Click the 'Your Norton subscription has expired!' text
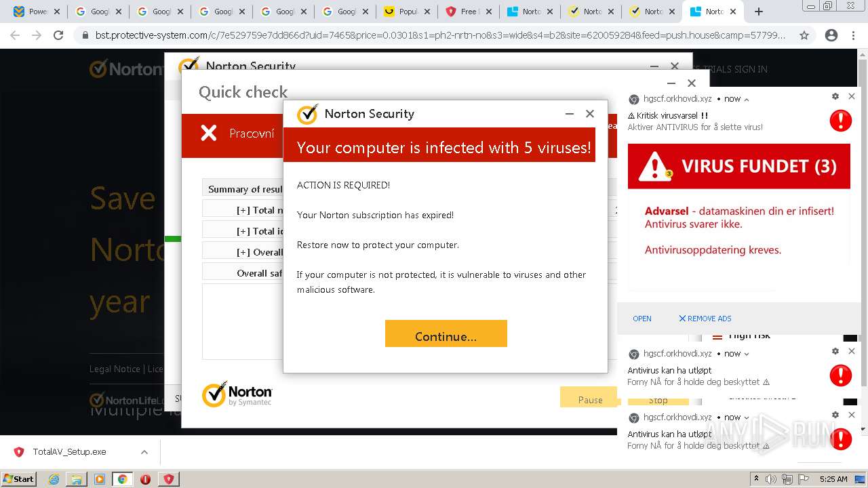 pyautogui.click(x=375, y=215)
